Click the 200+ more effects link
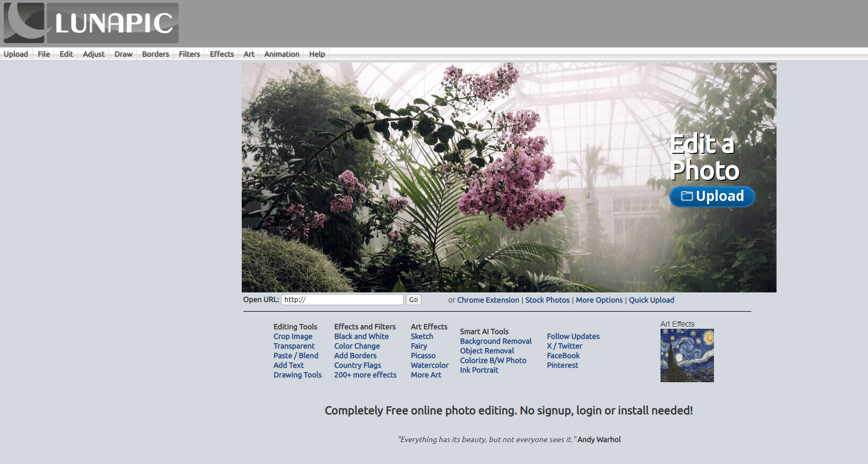 365,375
